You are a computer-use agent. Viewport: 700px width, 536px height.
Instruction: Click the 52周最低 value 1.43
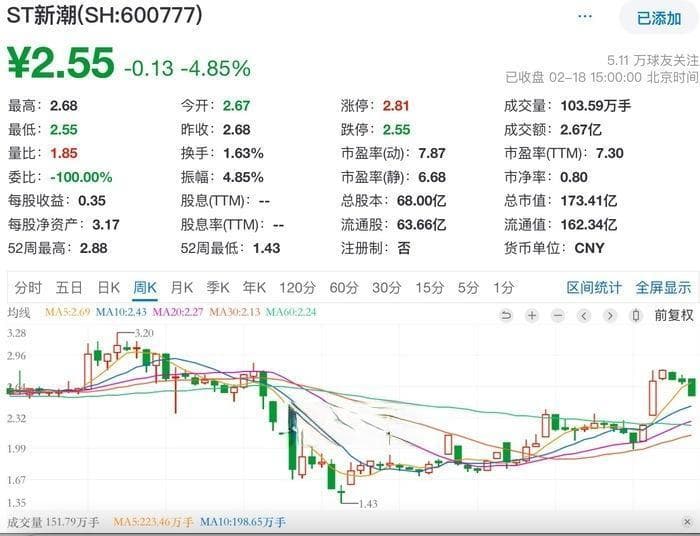267,248
